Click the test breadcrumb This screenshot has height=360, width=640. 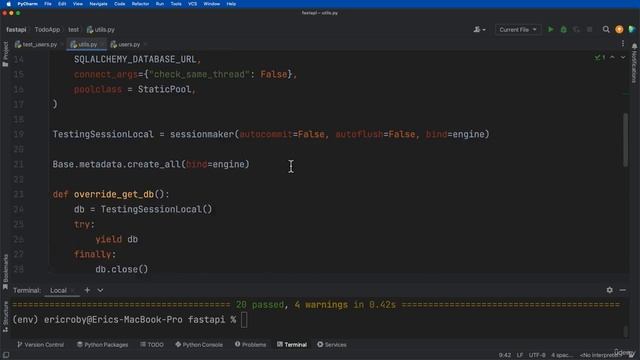tap(73, 29)
